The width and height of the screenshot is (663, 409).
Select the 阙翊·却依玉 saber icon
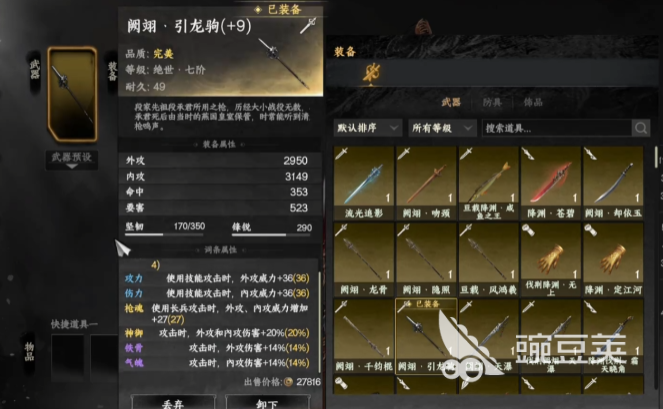point(613,182)
